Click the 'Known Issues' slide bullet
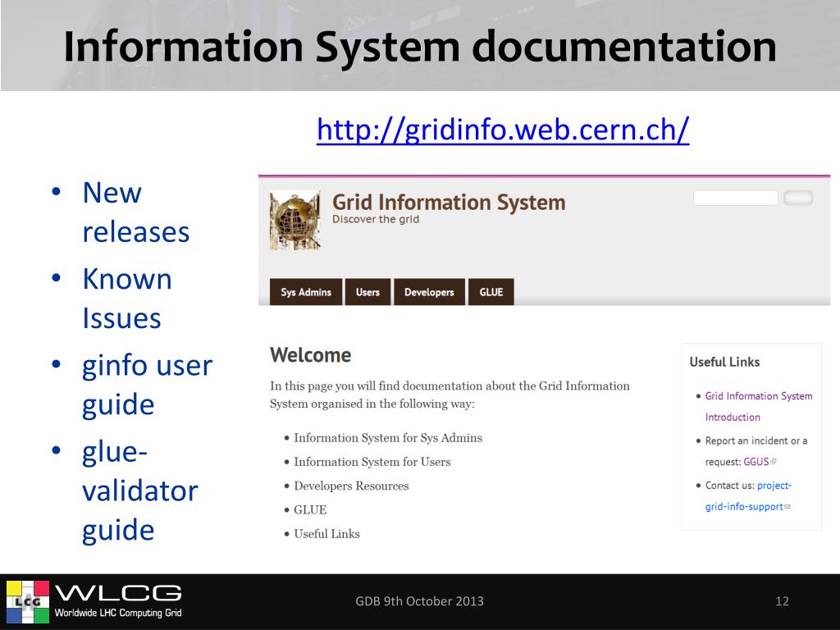This screenshot has width=840, height=630. point(127,299)
